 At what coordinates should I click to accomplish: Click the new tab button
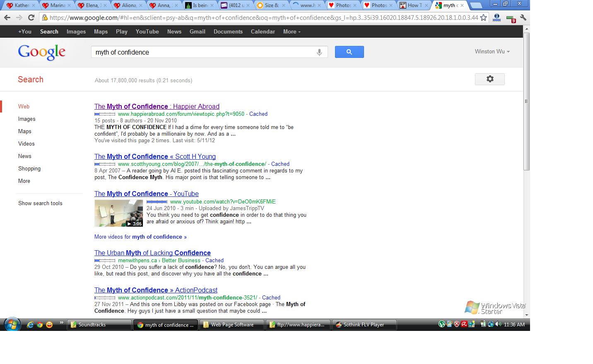click(476, 5)
